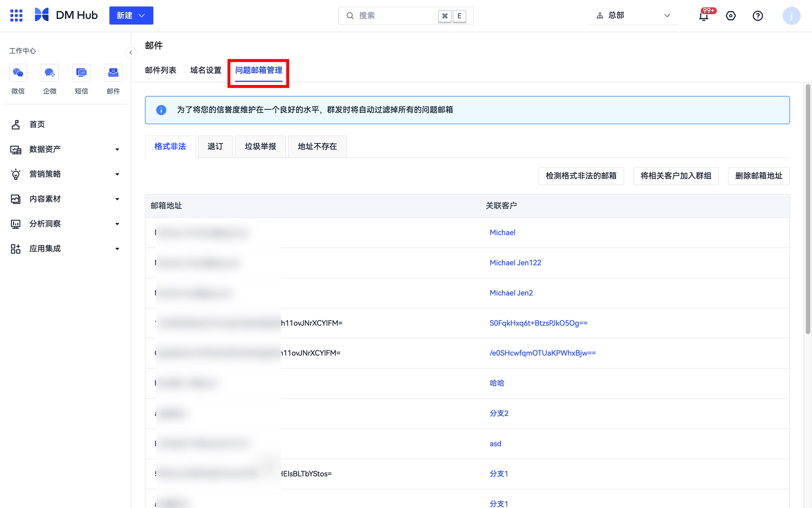Image resolution: width=812 pixels, height=508 pixels.
Task: Click the 邮件 page title
Action: click(x=154, y=45)
